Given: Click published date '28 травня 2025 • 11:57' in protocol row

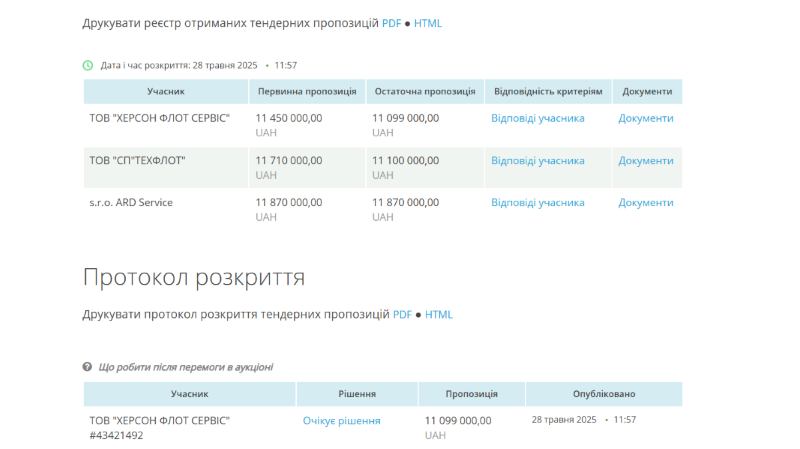Looking at the screenshot, I should pos(584,420).
